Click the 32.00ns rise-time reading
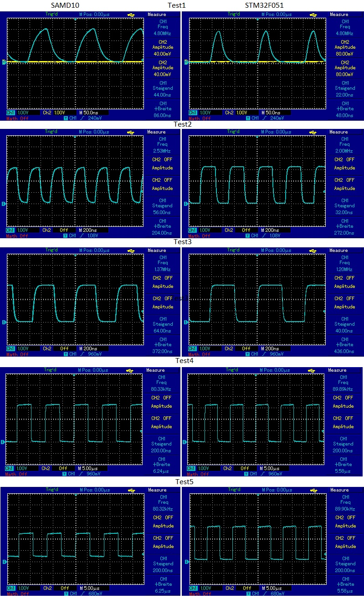The image size is (364, 614). tap(344, 212)
